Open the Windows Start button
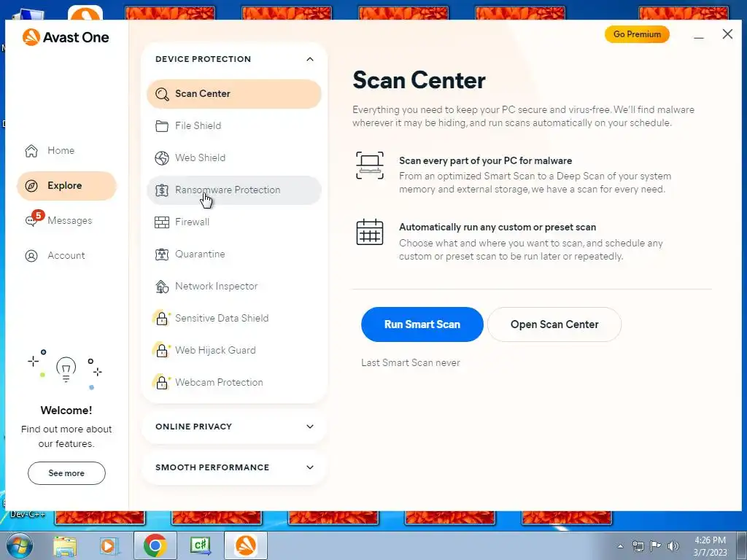Image resolution: width=747 pixels, height=560 pixels. tap(18, 545)
